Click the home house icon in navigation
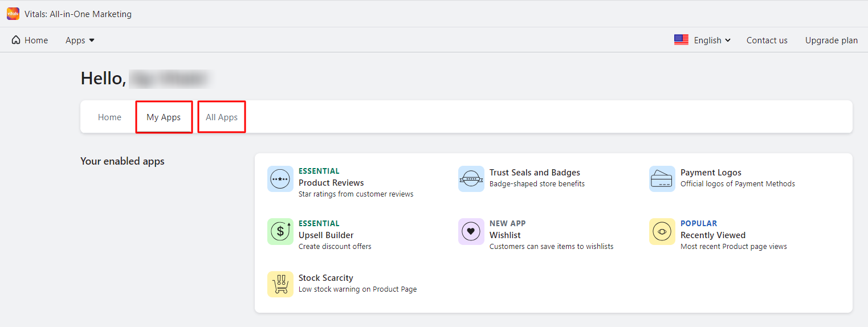 16,40
